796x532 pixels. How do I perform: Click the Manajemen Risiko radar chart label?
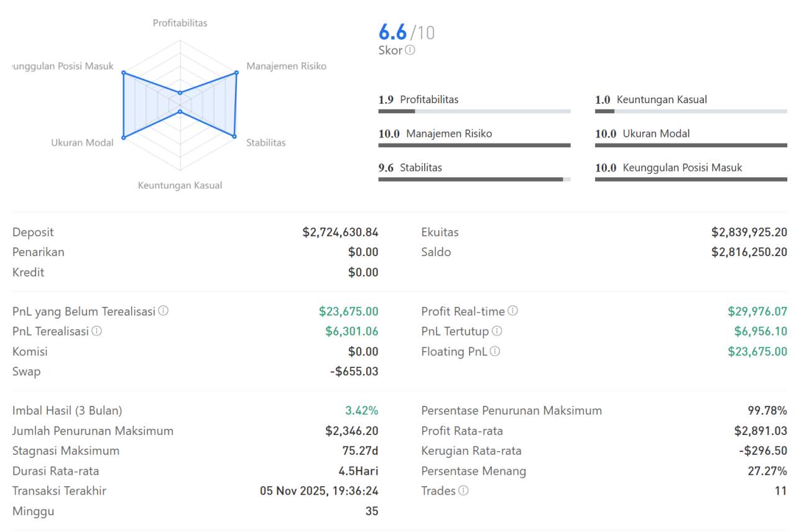(x=286, y=66)
